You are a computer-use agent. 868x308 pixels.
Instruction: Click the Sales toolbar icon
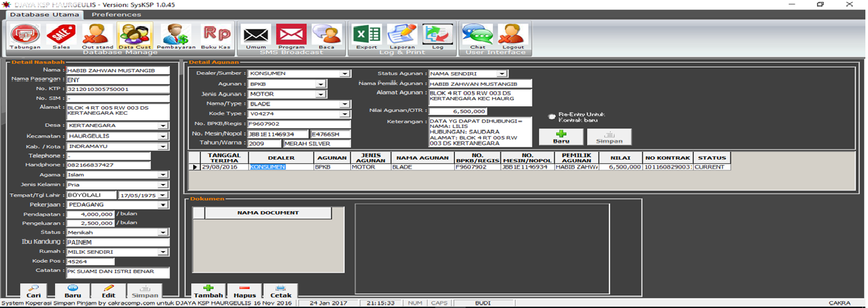coord(62,36)
